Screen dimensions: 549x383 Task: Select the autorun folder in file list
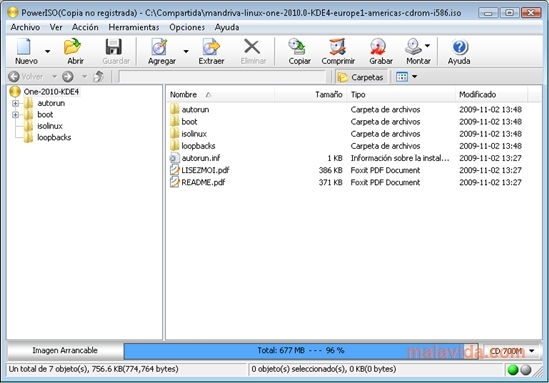[x=195, y=110]
